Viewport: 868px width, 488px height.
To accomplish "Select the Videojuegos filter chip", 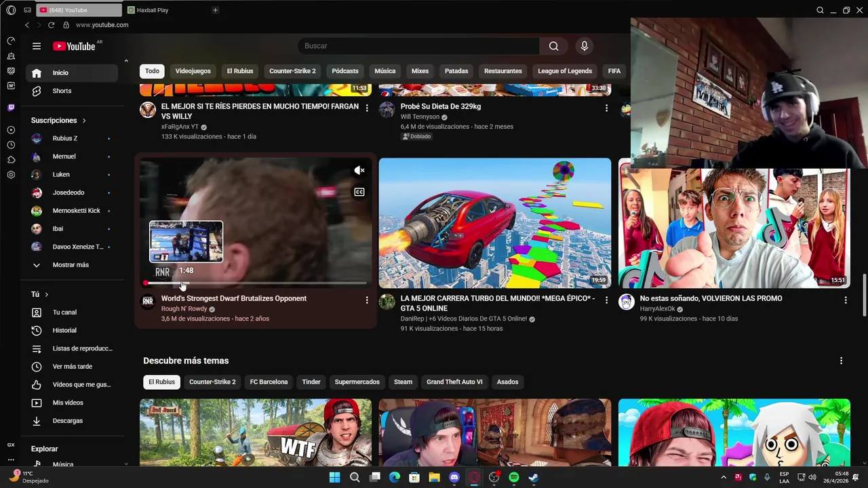I will (193, 71).
